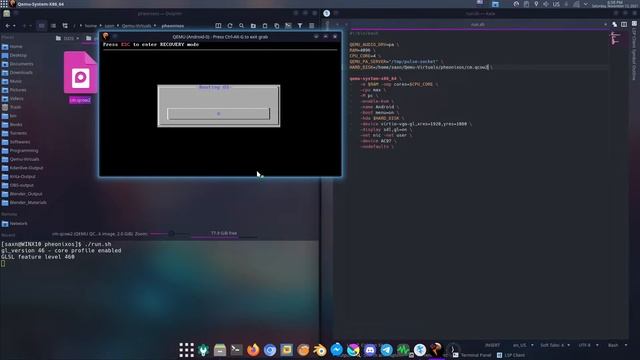Open the Chromium browser from the dock
The width and height of the screenshot is (640, 360).
point(270,350)
